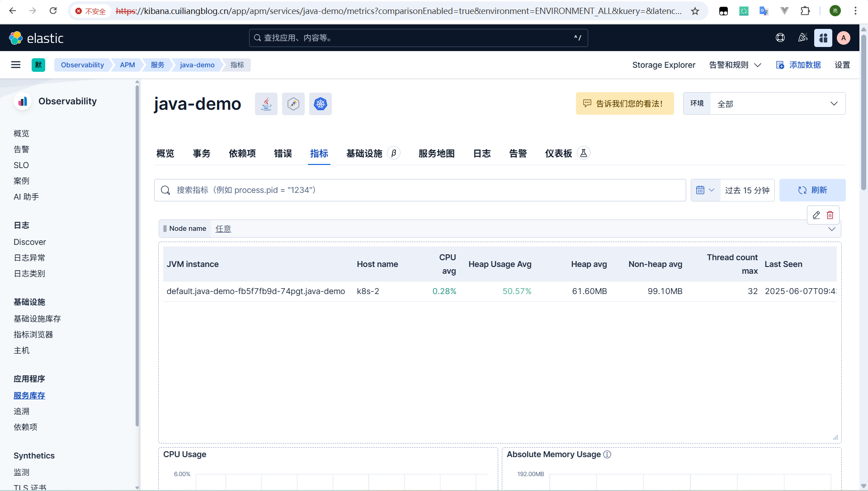
Task: Click the Google Translate extension icon
Action: click(x=764, y=11)
